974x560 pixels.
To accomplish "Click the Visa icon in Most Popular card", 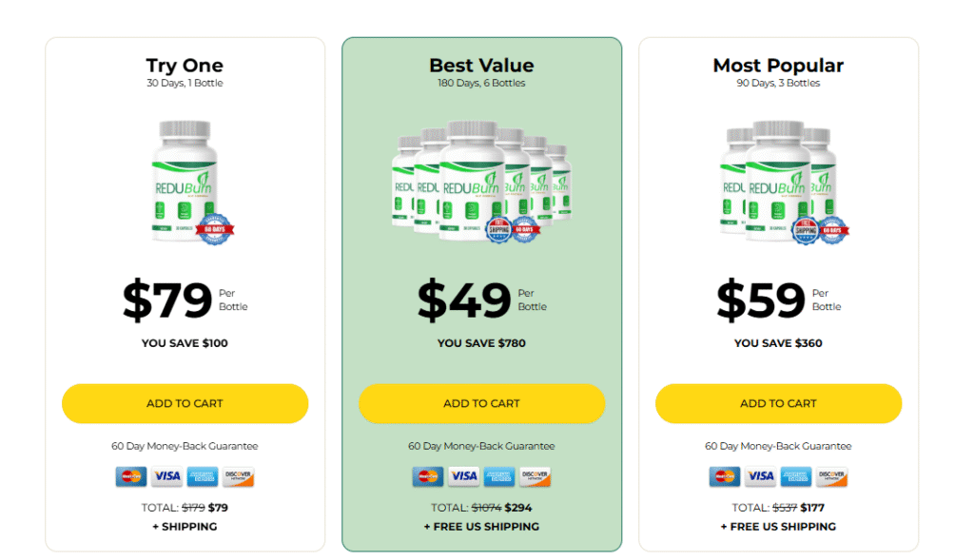I will pos(760,476).
